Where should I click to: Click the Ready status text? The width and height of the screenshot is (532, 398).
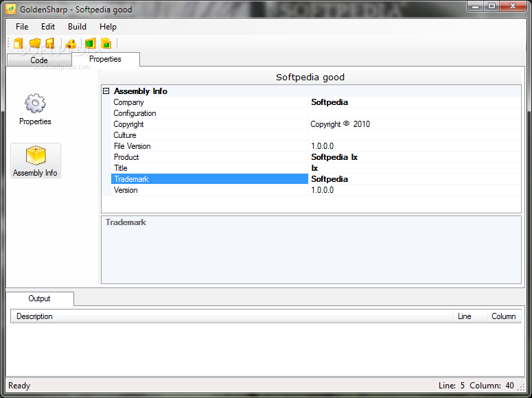coord(19,386)
